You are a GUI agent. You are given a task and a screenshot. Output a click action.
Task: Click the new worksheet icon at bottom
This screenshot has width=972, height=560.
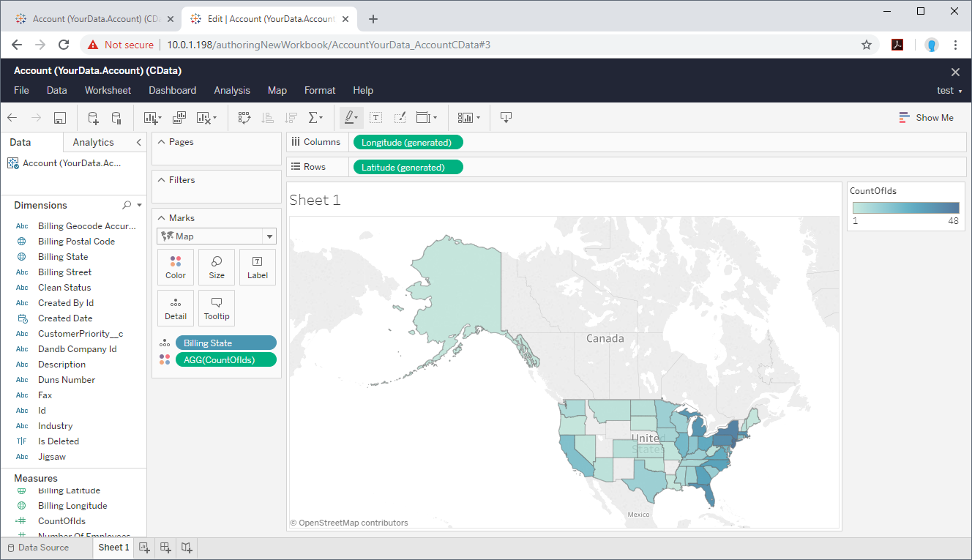click(144, 548)
